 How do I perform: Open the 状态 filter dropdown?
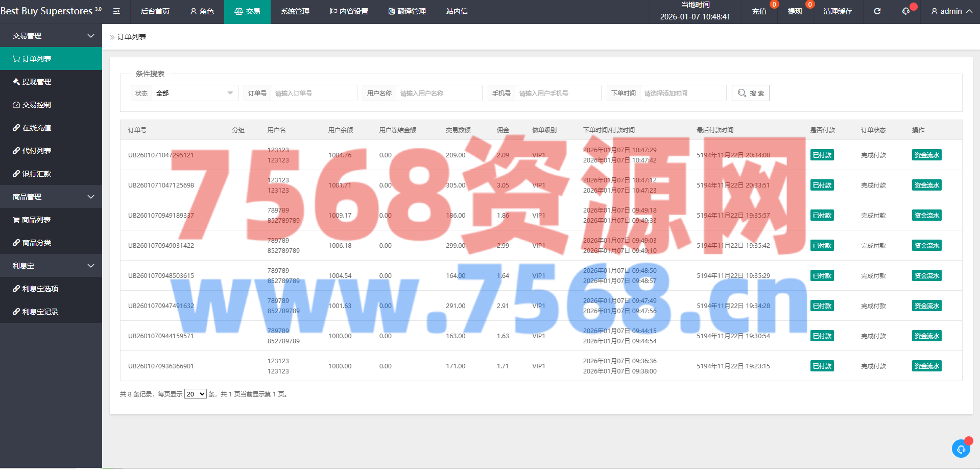pos(194,93)
